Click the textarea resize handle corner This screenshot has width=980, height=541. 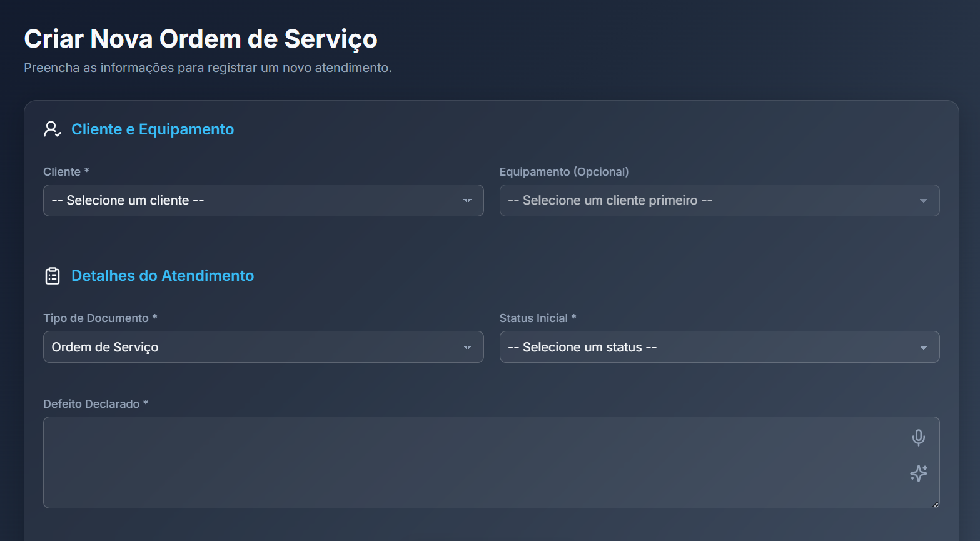[x=936, y=504]
